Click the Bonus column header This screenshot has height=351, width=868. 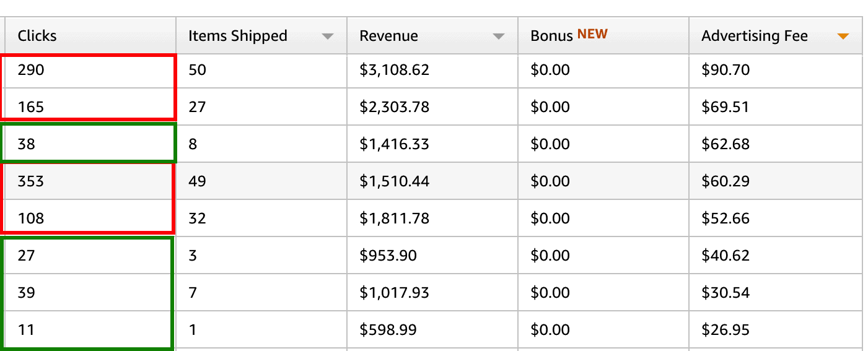point(551,36)
